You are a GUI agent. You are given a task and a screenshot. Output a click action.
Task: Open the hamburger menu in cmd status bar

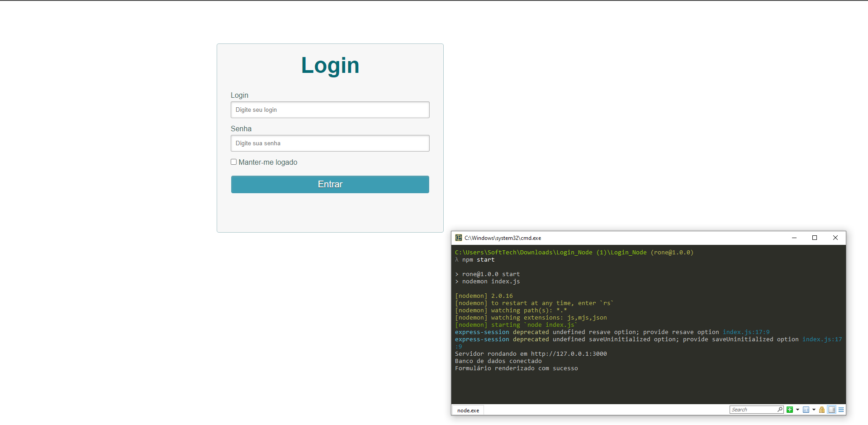[841, 410]
